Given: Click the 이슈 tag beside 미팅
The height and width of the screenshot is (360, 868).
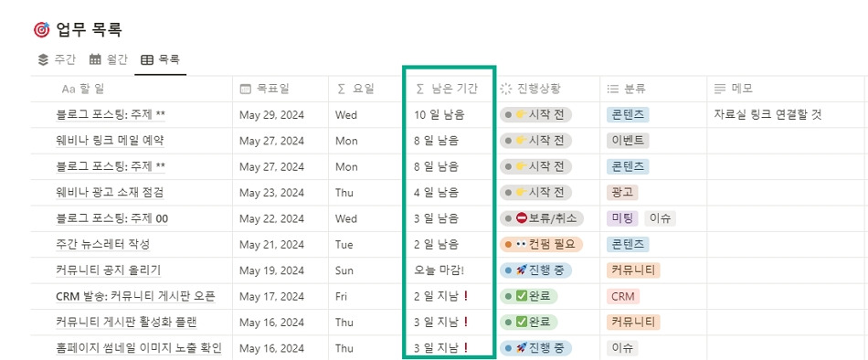Looking at the screenshot, I should coord(660,218).
